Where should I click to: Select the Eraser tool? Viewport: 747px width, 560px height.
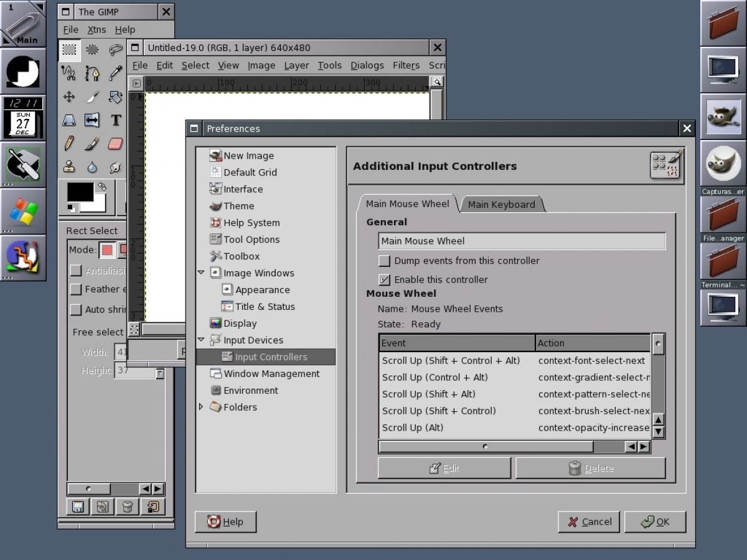[x=115, y=144]
